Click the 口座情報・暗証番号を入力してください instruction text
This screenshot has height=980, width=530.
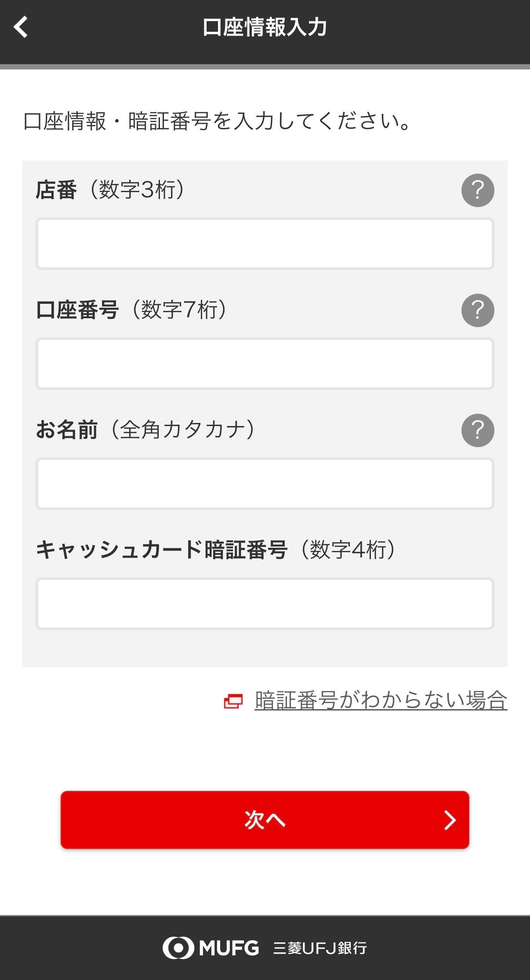(x=217, y=121)
